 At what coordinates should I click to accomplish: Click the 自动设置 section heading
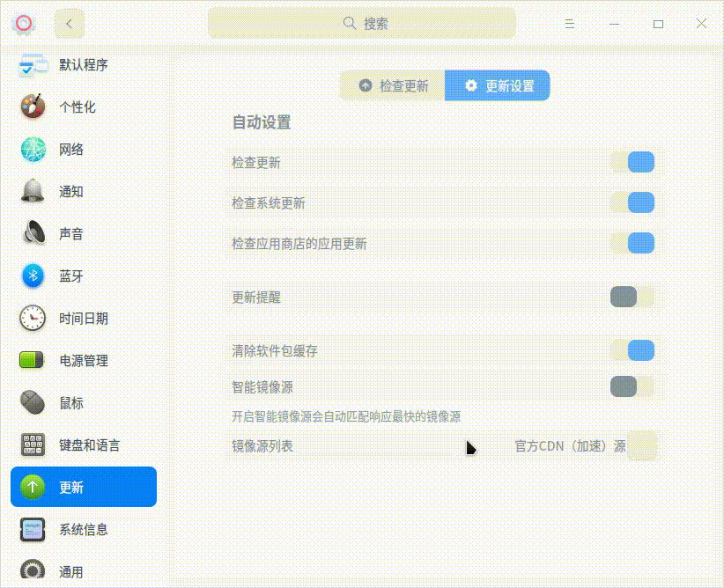[262, 122]
